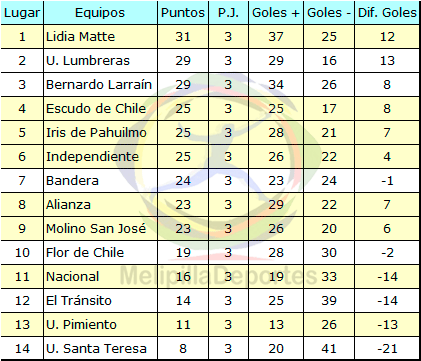This screenshot has width=421, height=361.
Task: Click the Flor de Chile team cell
Action: pyautogui.click(x=100, y=253)
